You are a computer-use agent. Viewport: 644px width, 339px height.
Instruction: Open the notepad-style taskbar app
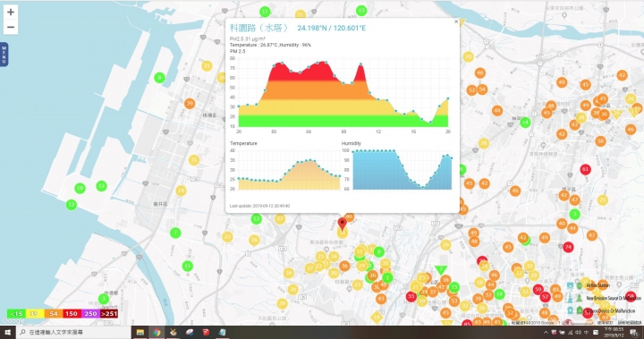coord(222,332)
